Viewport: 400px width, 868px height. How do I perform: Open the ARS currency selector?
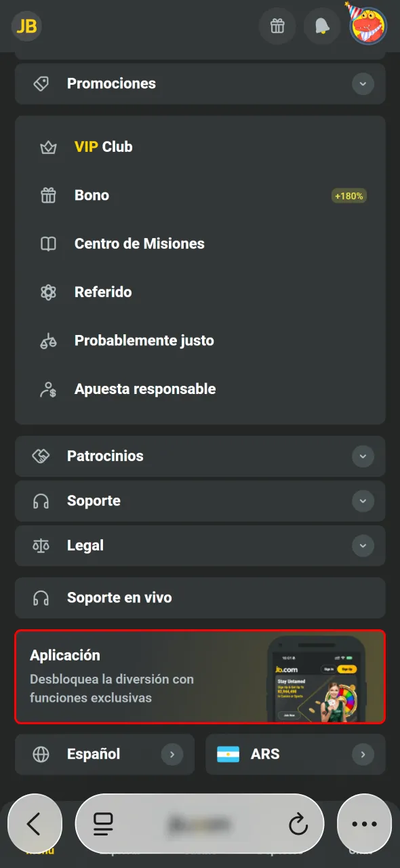(296, 754)
